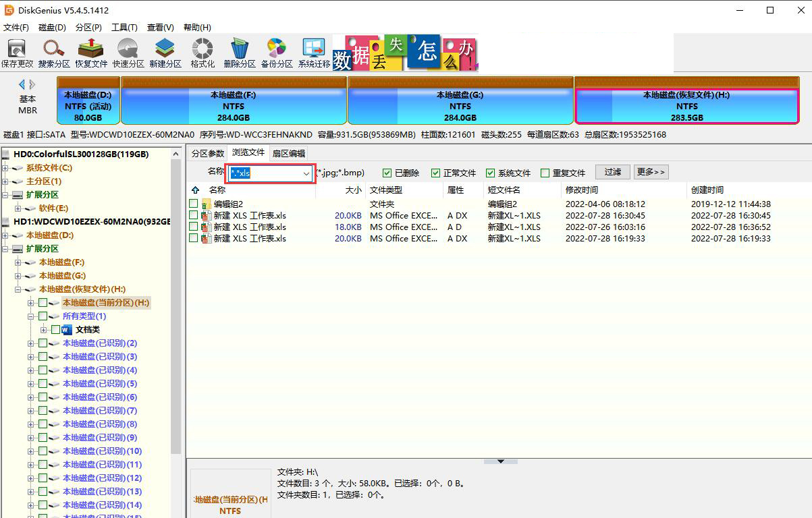
Task: Click the Delete Partition (删除分区) icon
Action: click(240, 53)
